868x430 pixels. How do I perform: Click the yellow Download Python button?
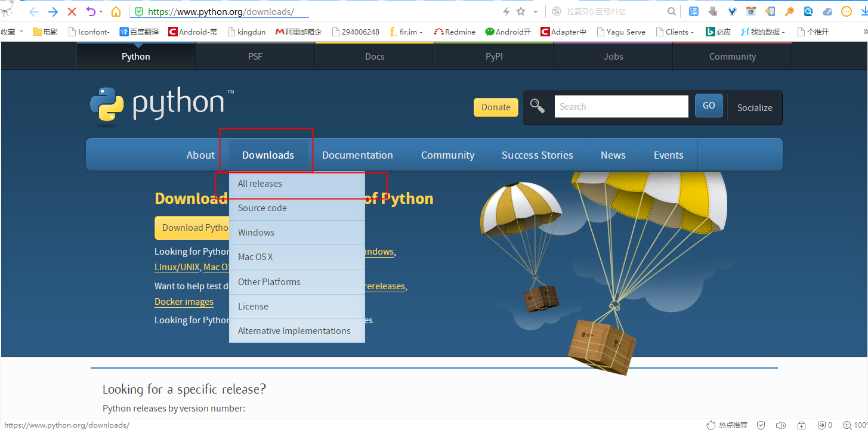[x=192, y=228]
